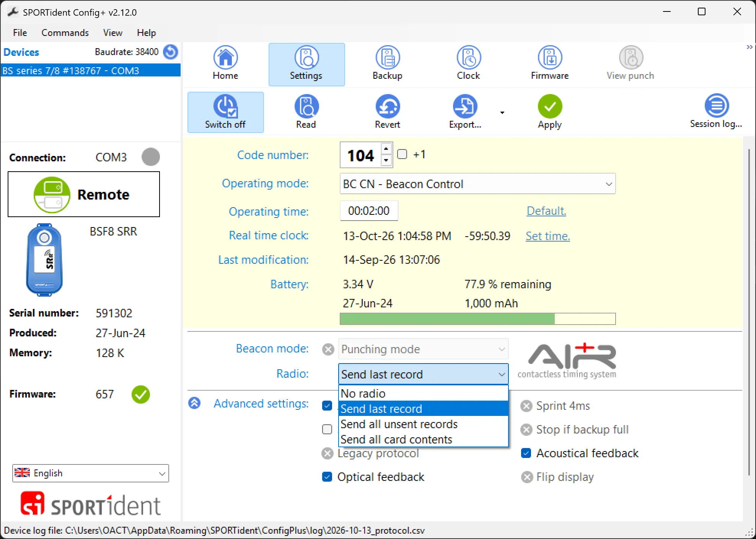Select the Settings toolbar button
Screen dimensions: 756x539
(306, 64)
